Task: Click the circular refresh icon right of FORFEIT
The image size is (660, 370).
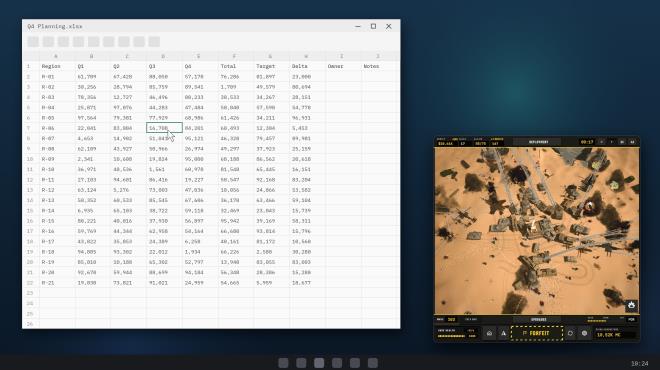Action: coord(570,333)
